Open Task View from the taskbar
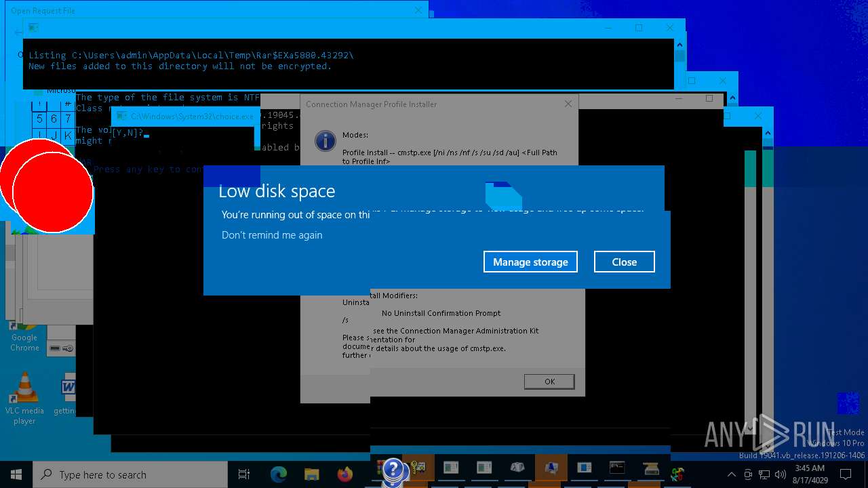This screenshot has height=488, width=868. click(x=244, y=474)
